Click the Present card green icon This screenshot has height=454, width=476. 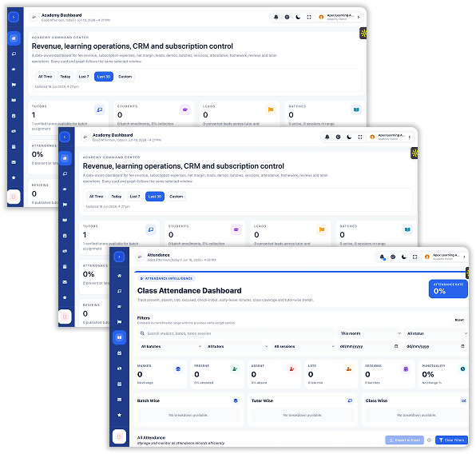point(235,369)
